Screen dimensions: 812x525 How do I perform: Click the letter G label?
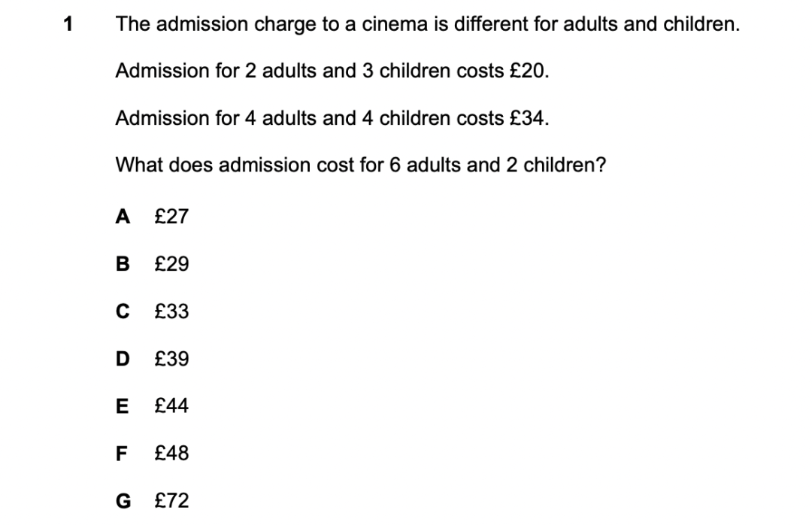(x=123, y=501)
